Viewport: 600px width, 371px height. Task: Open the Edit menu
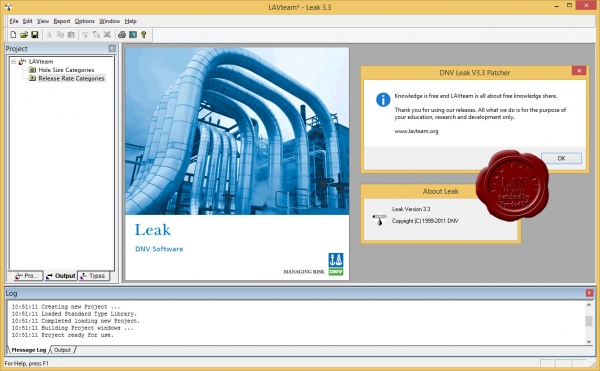coord(28,21)
